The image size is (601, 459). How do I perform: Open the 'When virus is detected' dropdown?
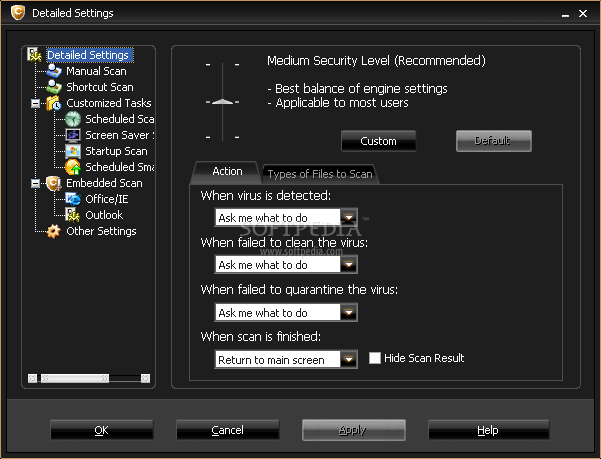pyautogui.click(x=348, y=217)
